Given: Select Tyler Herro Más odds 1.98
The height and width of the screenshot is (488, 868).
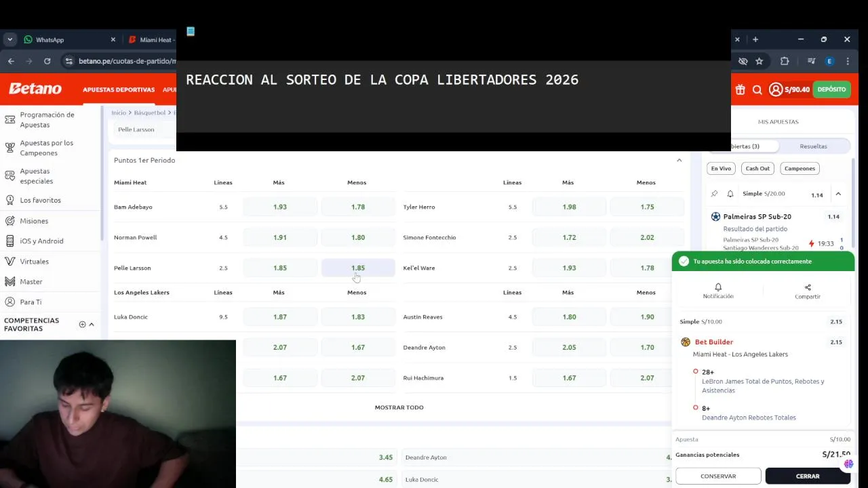Looking at the screenshot, I should 569,207.
